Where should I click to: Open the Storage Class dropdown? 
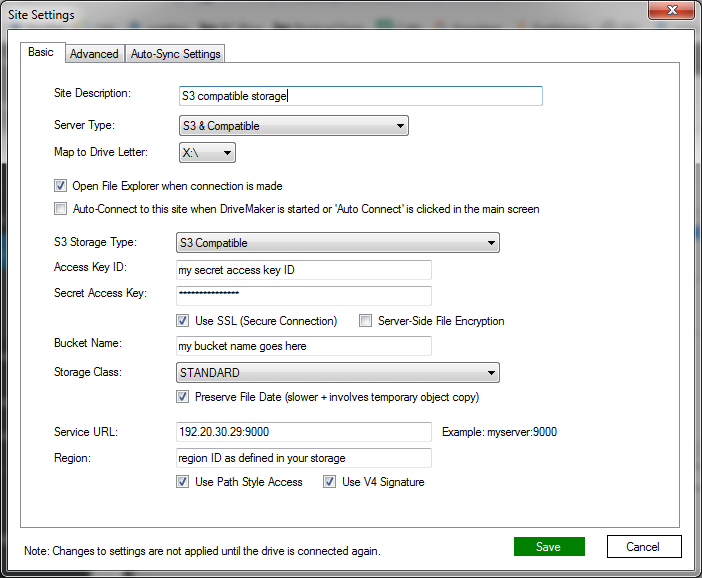(x=337, y=373)
